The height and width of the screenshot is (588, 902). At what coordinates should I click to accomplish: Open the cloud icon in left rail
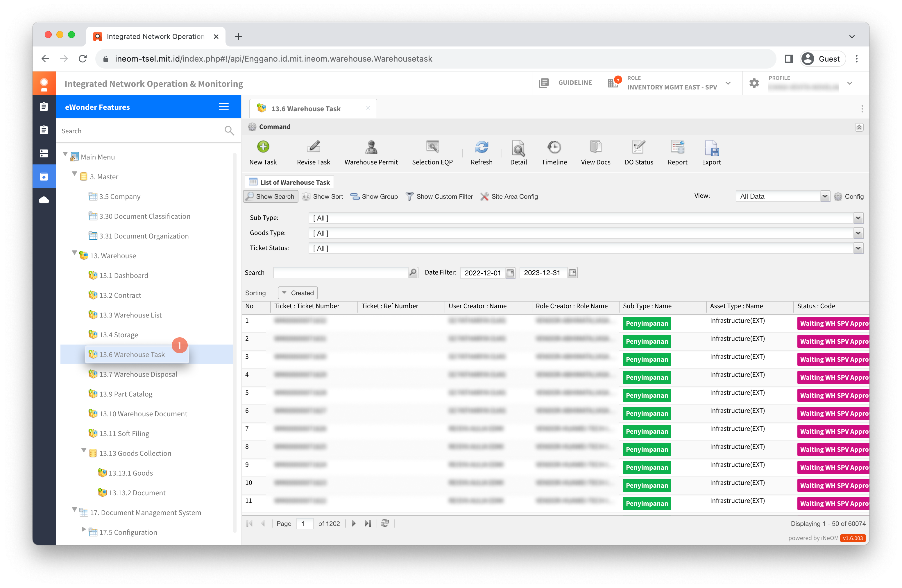point(44,200)
